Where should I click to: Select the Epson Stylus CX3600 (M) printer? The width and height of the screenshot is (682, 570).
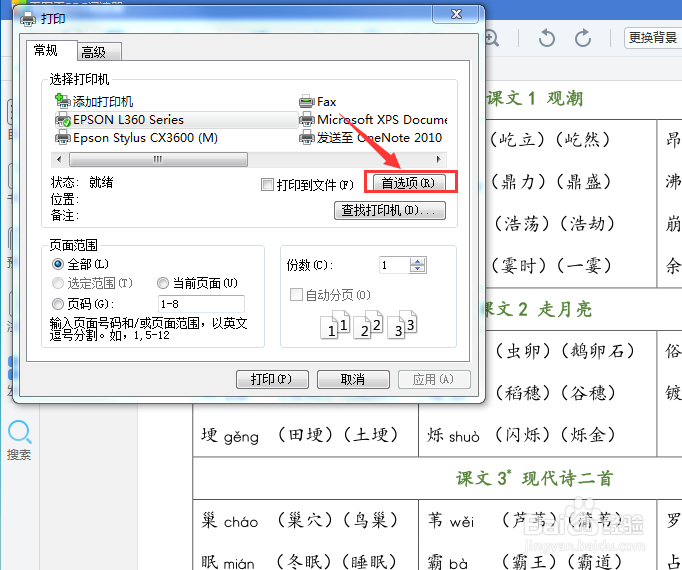click(x=137, y=138)
